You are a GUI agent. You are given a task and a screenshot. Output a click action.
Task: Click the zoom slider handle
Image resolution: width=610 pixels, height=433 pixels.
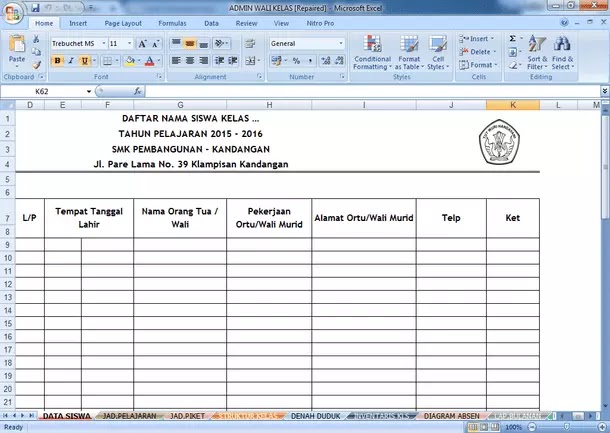tap(567, 427)
